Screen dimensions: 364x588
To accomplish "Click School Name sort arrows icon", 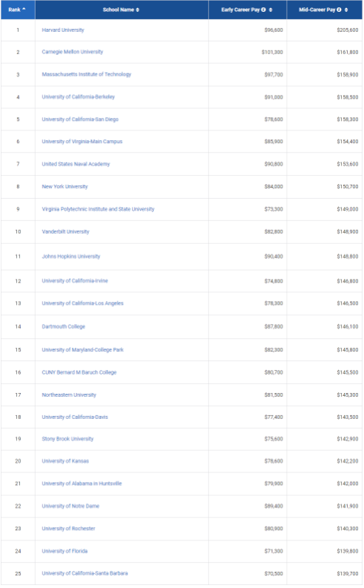I will click(x=138, y=10).
